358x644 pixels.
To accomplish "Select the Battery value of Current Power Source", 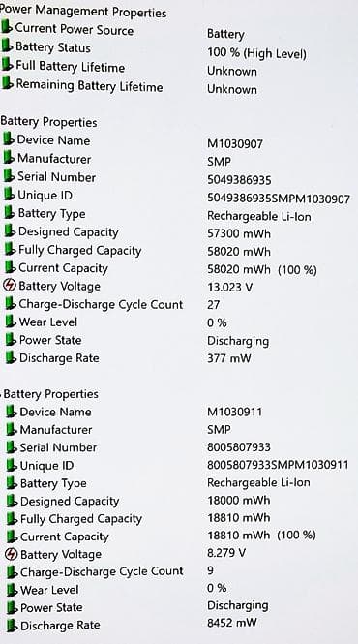I will 225,35.
